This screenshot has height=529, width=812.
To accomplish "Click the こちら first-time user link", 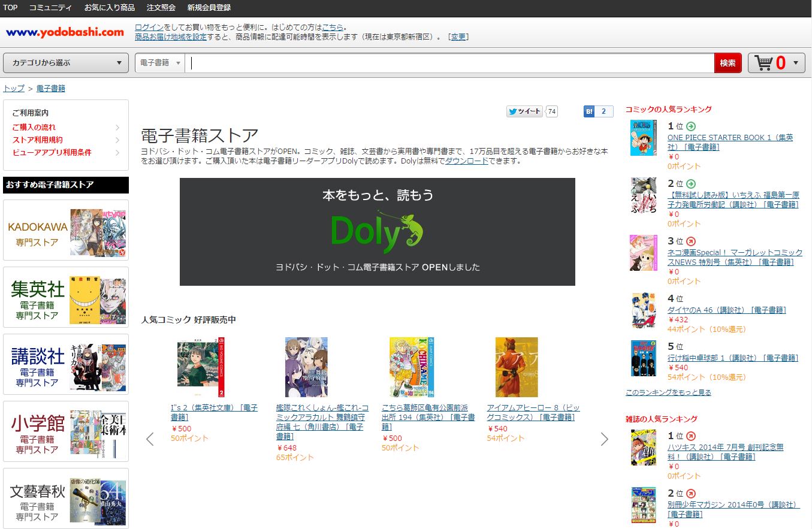I will tap(333, 28).
